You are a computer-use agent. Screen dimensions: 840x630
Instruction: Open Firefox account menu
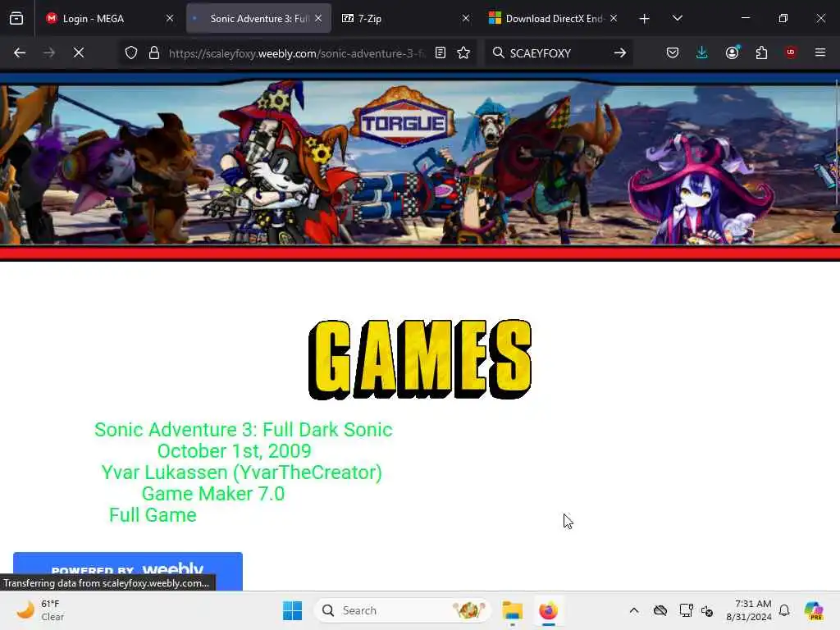pyautogui.click(x=733, y=52)
